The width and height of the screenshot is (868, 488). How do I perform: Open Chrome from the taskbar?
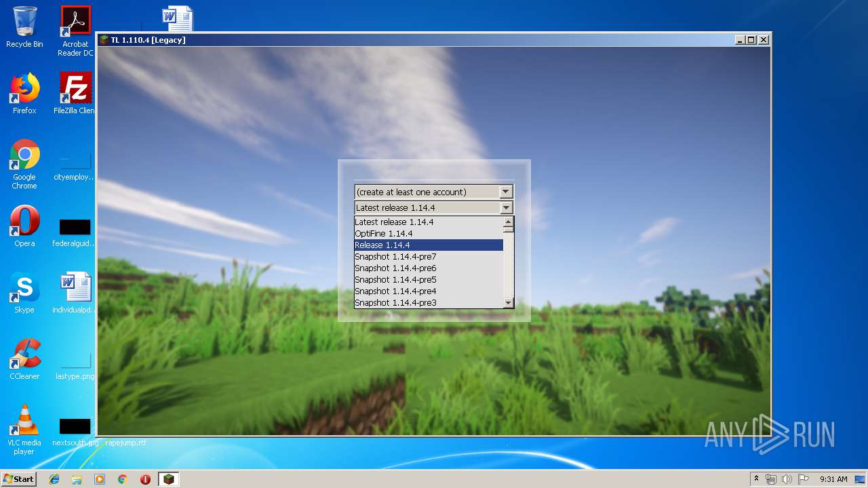[123, 479]
